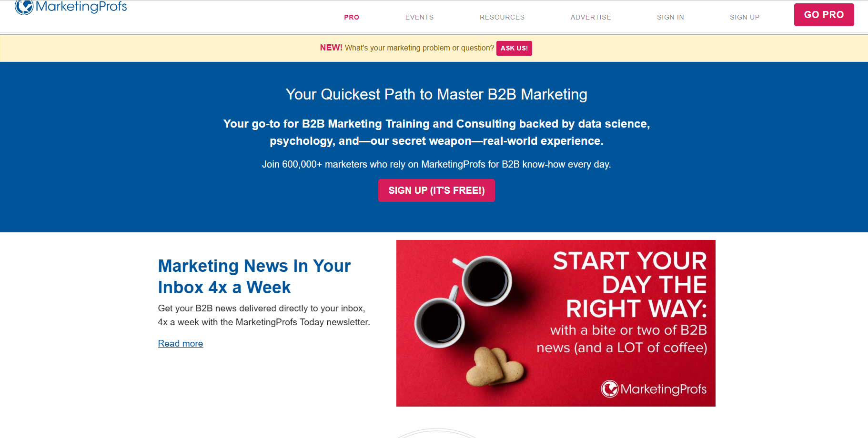Click the START YOUR DAY banner text

coord(630,285)
